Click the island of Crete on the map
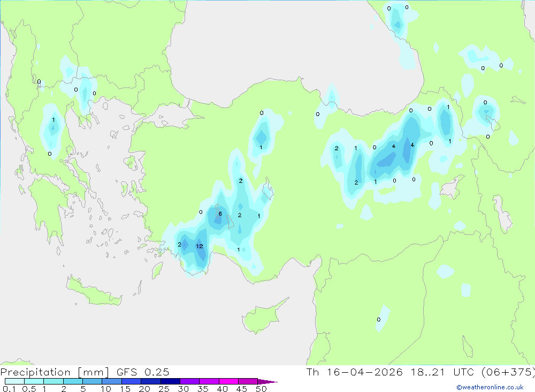Image resolution: width=535 pixels, height=392 pixels. (x=94, y=293)
